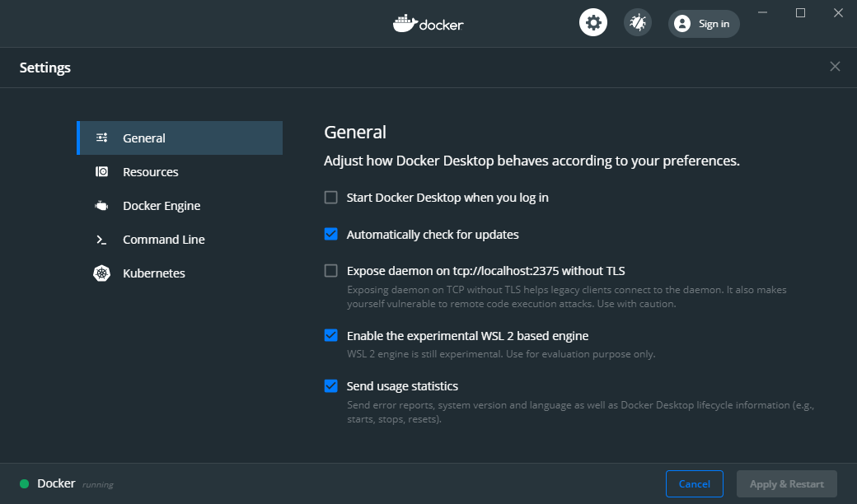Open the Kubernetes settings section
The image size is (857, 504).
(x=153, y=273)
